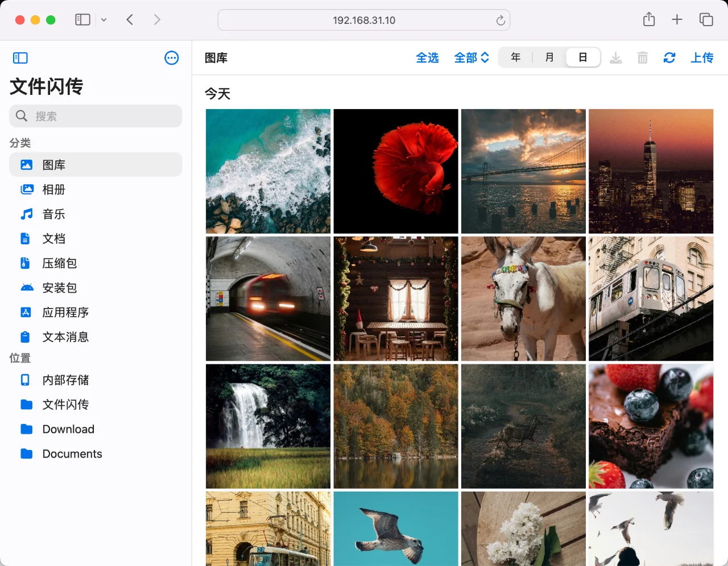728x566 pixels.
Task: Open the single seagull blue sky photo
Action: click(x=396, y=528)
